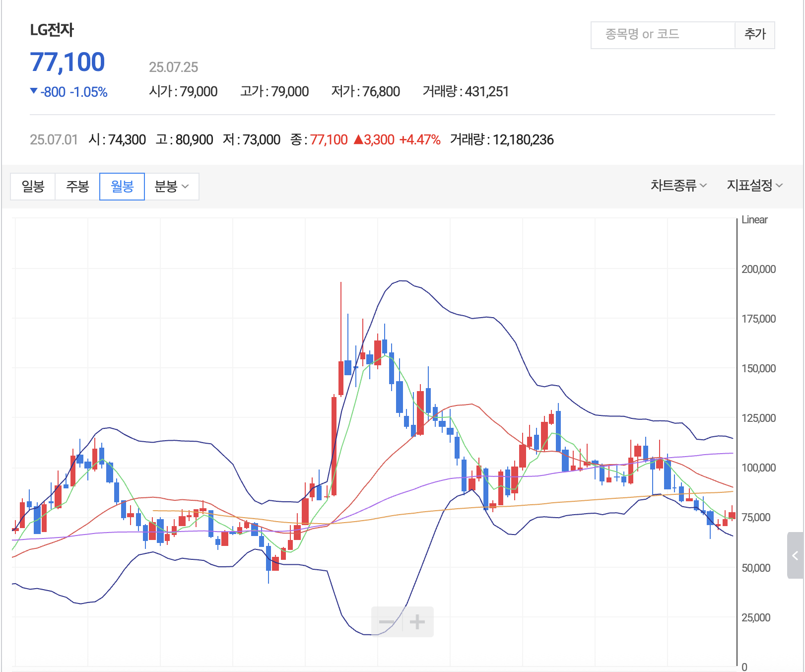Screen dimensions: 805x672
Task: Click the 시 : 74,300 candle open
Action: pyautogui.click(x=117, y=140)
